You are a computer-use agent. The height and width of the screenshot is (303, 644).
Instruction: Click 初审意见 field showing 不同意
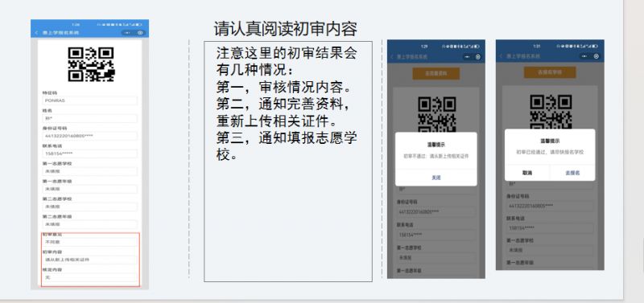pyautogui.click(x=89, y=242)
